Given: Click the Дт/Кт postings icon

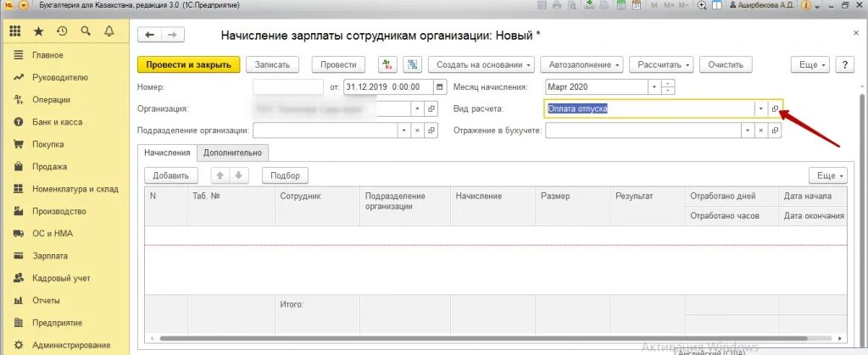Looking at the screenshot, I should (387, 64).
